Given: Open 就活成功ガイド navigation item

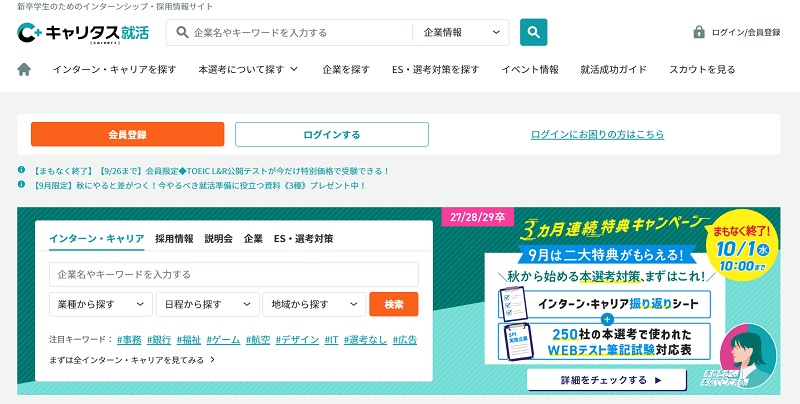Looking at the screenshot, I should (614, 69).
